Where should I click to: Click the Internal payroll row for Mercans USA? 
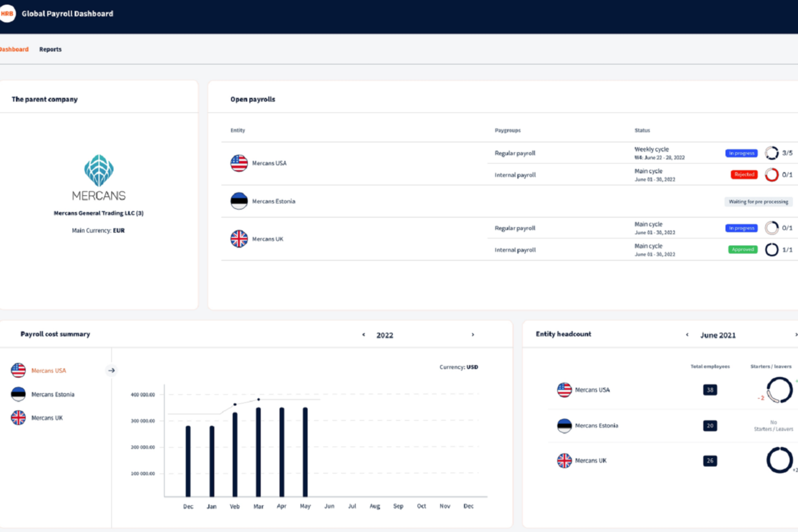[642, 175]
